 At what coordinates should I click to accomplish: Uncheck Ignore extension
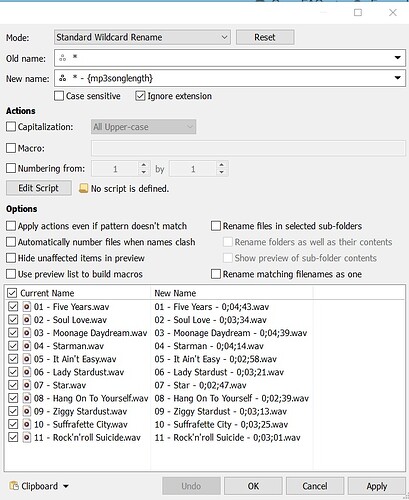140,96
